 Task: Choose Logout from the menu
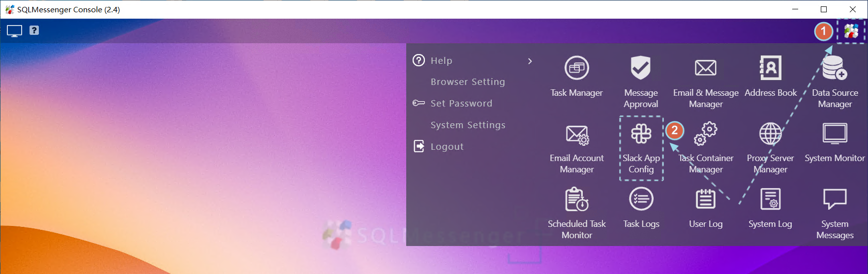tap(447, 147)
